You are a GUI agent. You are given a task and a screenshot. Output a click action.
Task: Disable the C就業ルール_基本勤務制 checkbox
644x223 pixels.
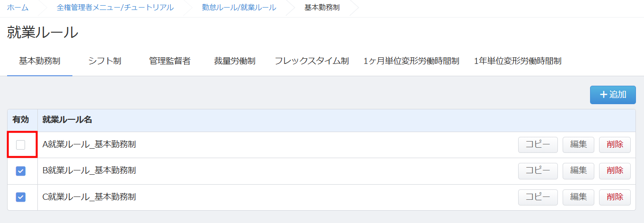coord(21,197)
